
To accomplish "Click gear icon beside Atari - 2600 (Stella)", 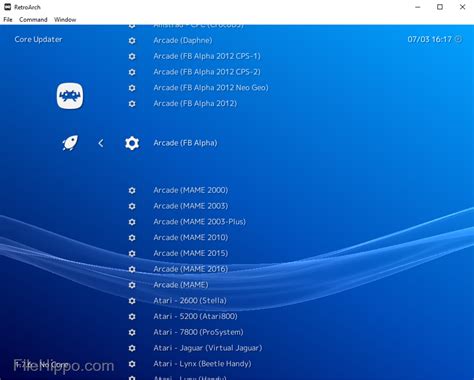I will coord(132,301).
